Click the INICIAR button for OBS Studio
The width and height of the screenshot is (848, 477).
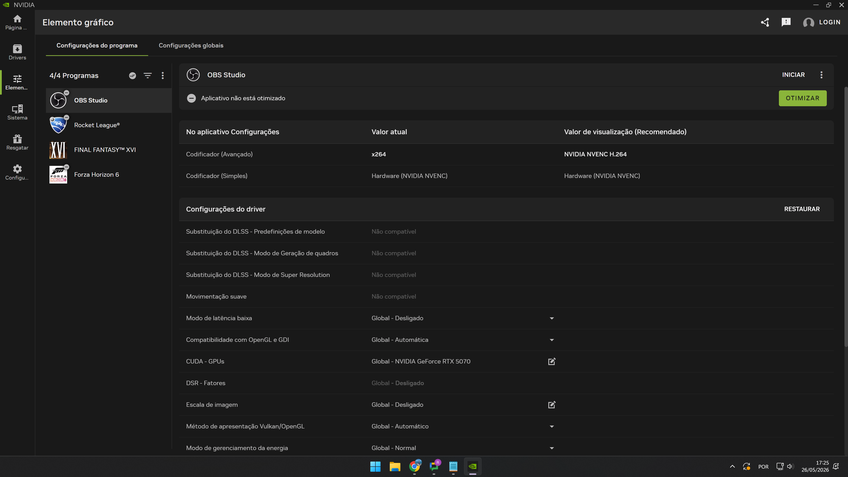(x=793, y=75)
